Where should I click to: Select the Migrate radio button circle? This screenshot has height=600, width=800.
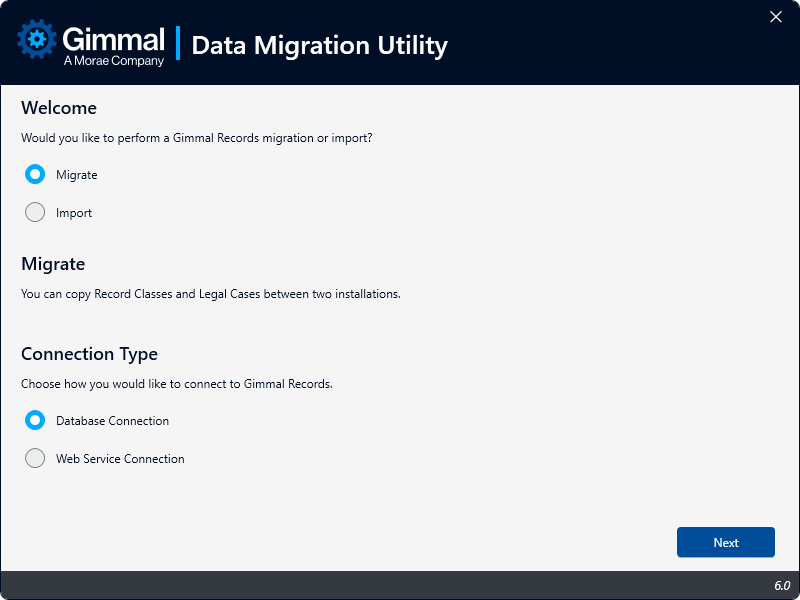point(35,174)
